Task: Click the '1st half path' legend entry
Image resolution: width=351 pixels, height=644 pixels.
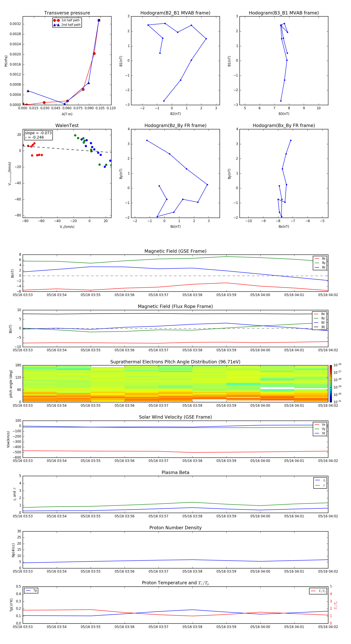Action: click(67, 20)
